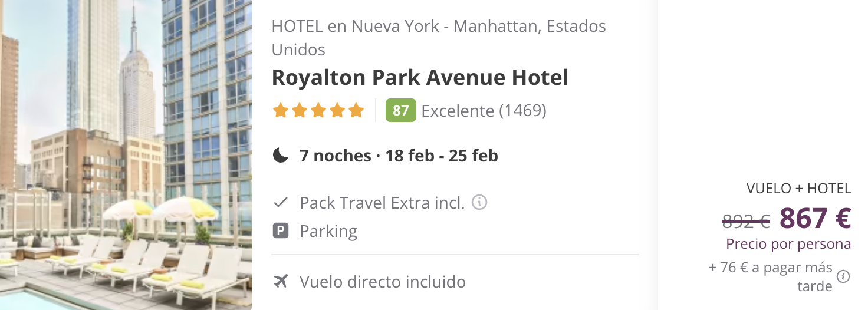Open the Excelente (1469) reviews link

484,111
